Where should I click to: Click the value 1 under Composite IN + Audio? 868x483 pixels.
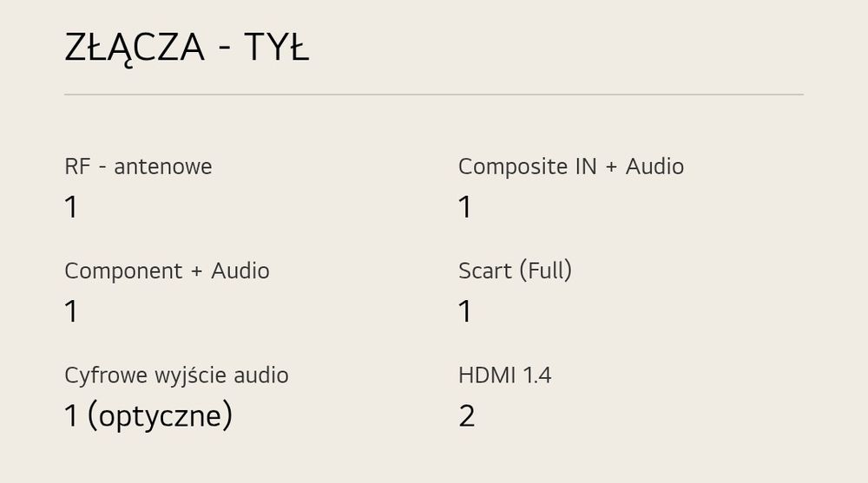[465, 207]
